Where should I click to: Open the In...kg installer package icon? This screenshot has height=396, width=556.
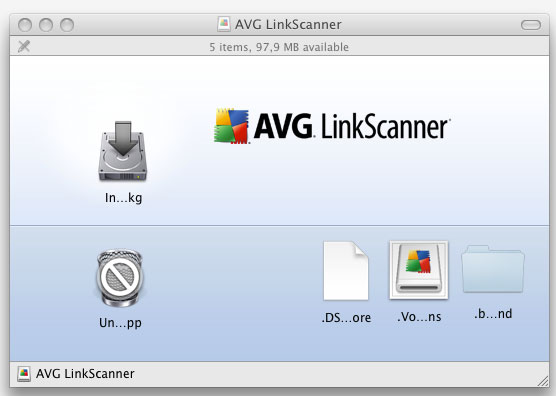click(123, 151)
